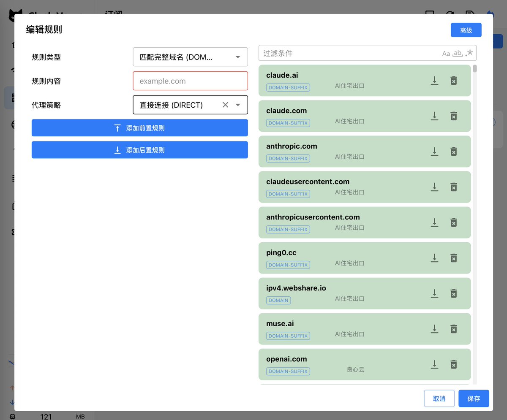The width and height of the screenshot is (507, 420).
Task: Delete the anthropic.com rule
Action: pos(453,152)
